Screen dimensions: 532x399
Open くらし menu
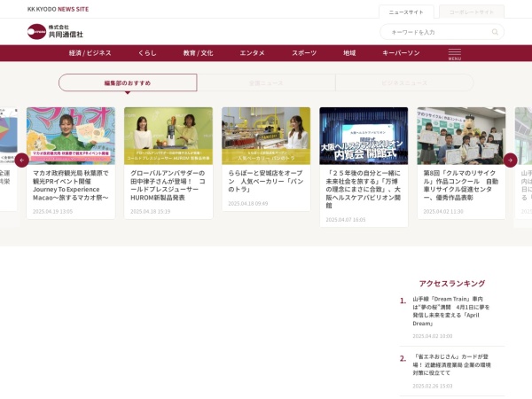(x=147, y=53)
